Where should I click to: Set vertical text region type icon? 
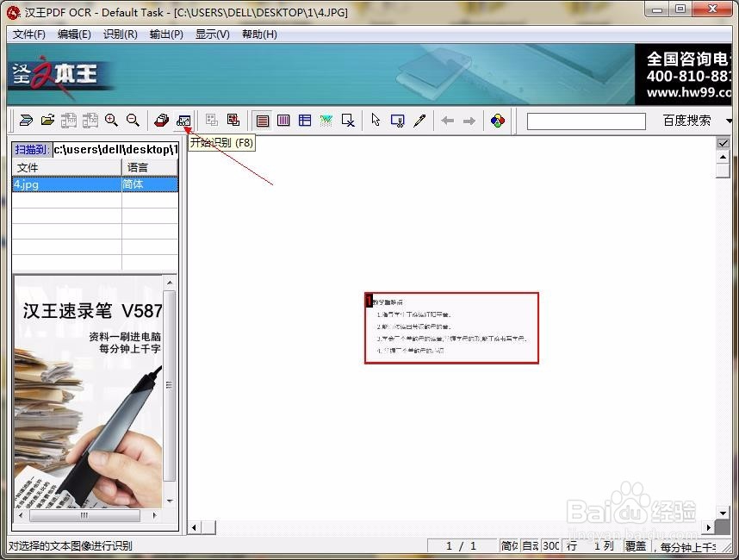[283, 121]
